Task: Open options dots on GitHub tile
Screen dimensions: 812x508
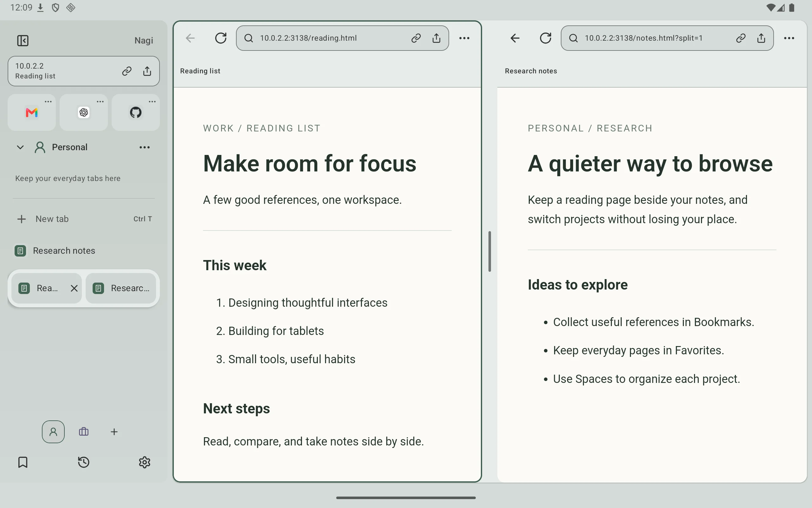Action: pos(152,102)
